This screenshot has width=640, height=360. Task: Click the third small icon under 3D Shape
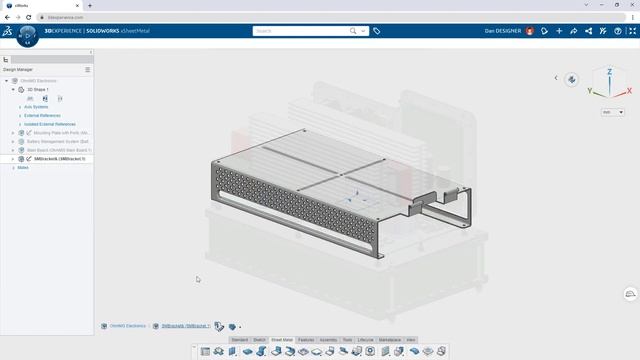click(60, 98)
